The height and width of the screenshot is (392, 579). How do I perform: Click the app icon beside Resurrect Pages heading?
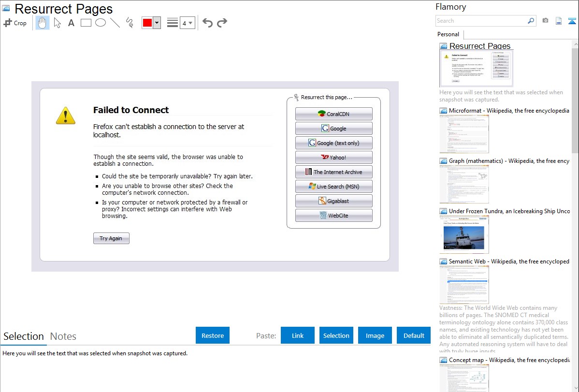click(6, 8)
